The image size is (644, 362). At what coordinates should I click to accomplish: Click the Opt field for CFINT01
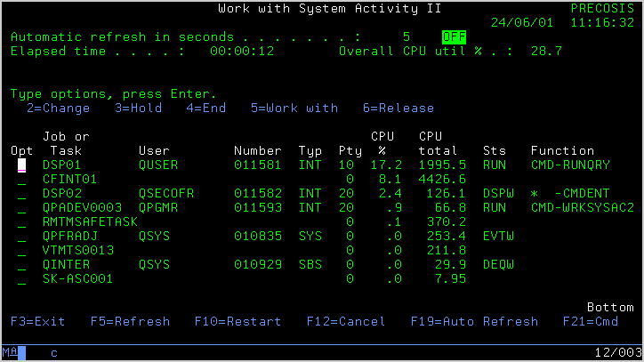coord(21,180)
